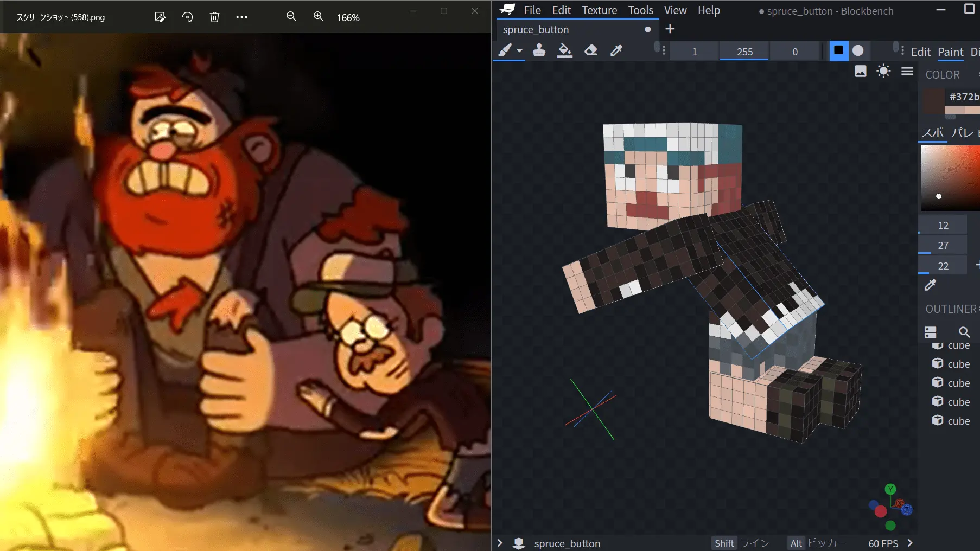Click the brush opacity field showing 255
The width and height of the screenshot is (980, 551).
click(x=744, y=52)
